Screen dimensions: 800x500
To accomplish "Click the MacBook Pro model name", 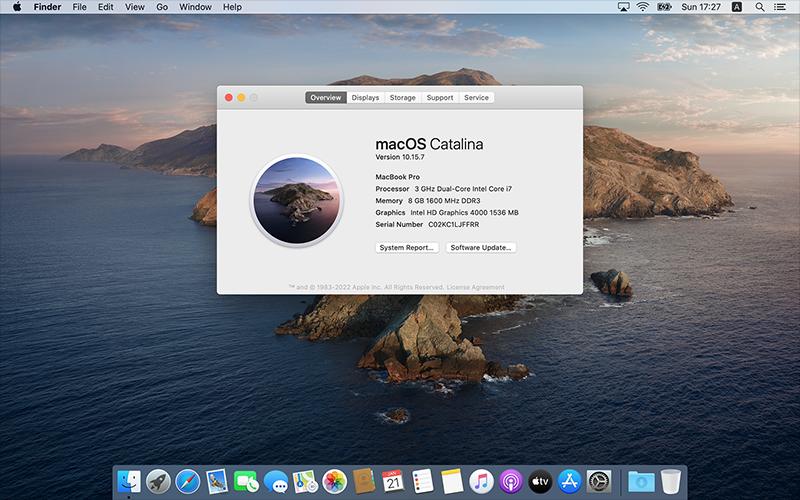I will pyautogui.click(x=397, y=177).
